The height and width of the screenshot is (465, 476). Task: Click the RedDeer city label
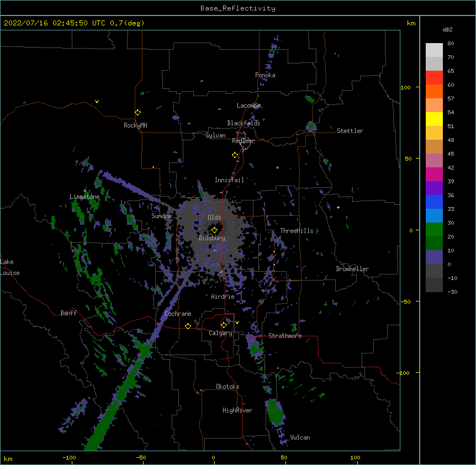(x=243, y=141)
